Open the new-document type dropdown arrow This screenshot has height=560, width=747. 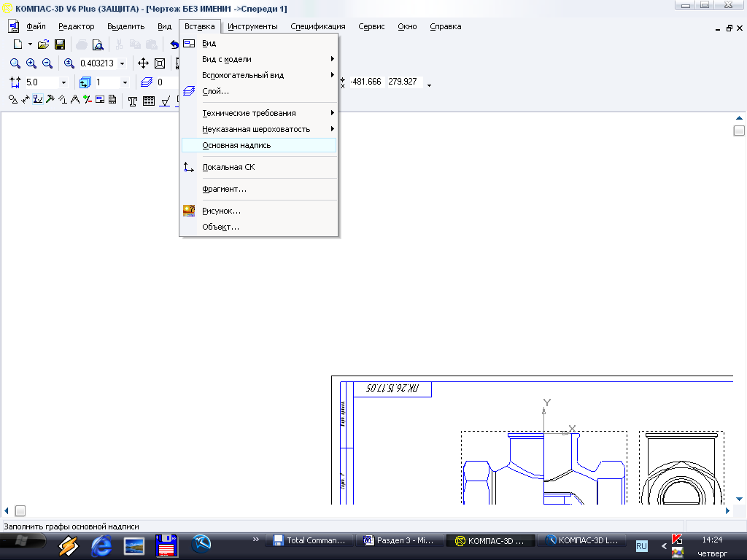point(30,44)
